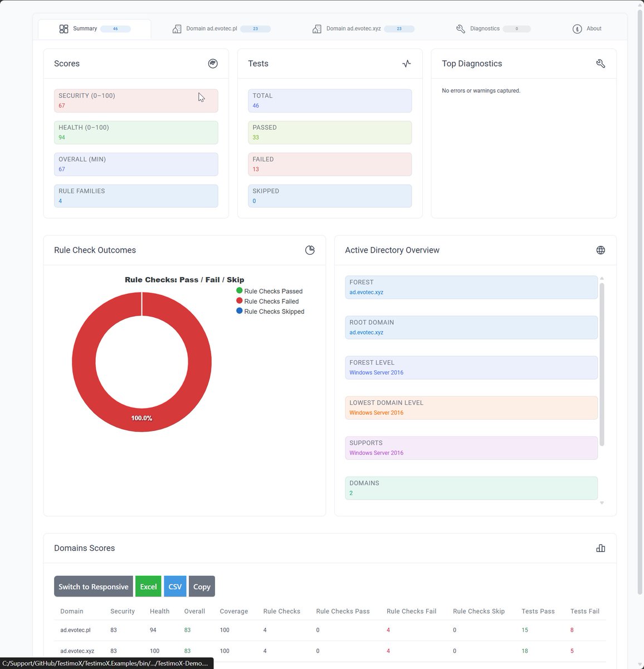Open the Diagnostics tab

pos(492,29)
